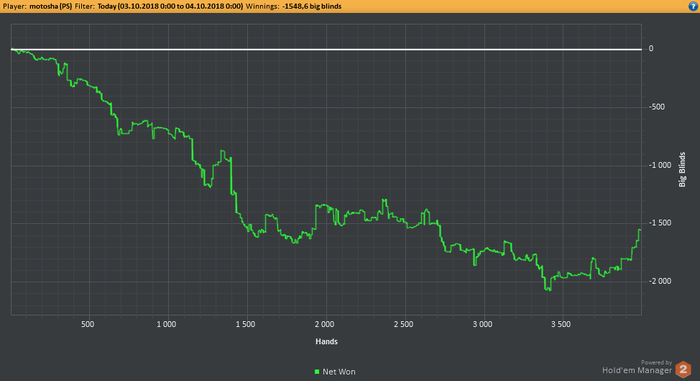
Task: Click the 'Powered by' caption text
Action: pyautogui.click(x=656, y=363)
